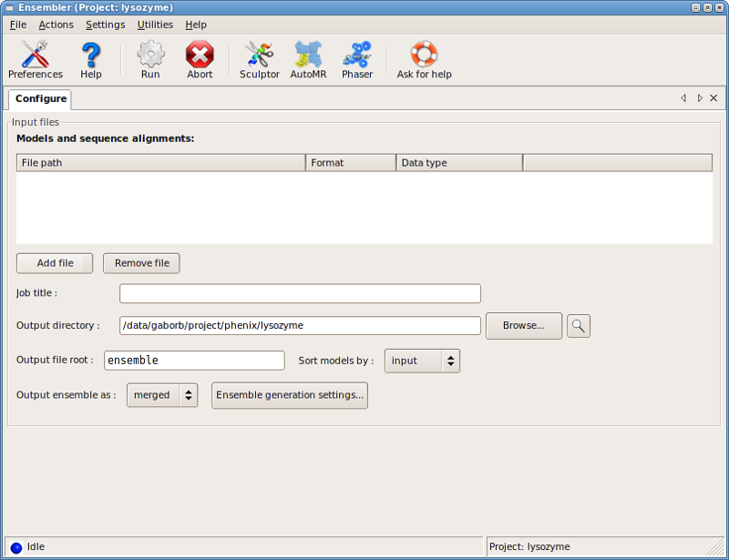Viewport: 729px width, 560px height.
Task: Open Ensemble generation settings
Action: pos(289,394)
